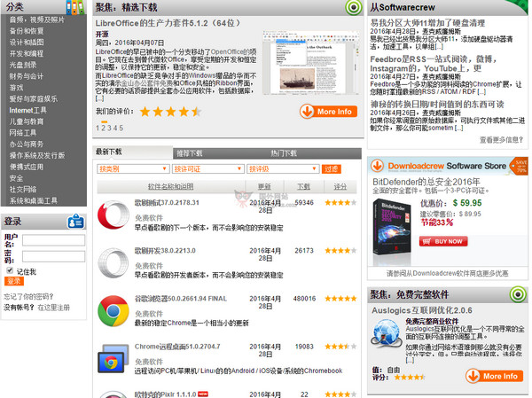This screenshot has width=532, height=398.
Task: Click the Chrome Remote Desktop icon
Action: pyautogui.click(x=113, y=359)
